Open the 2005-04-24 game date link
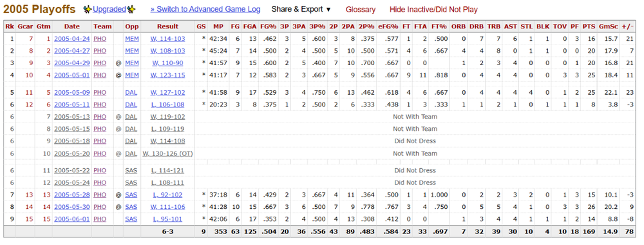The image size is (644, 245). point(71,39)
